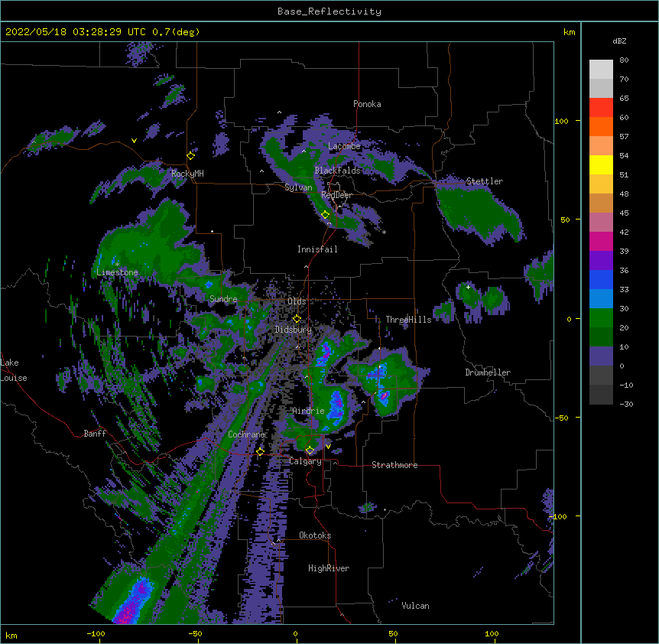Select the yellow diamond marker below Cochrane

[260, 451]
